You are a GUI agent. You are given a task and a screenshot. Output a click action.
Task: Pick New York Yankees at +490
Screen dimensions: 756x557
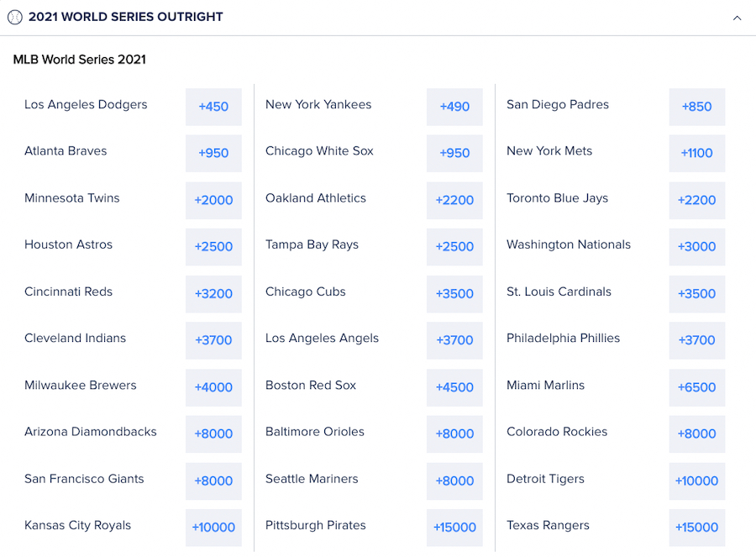pyautogui.click(x=454, y=107)
